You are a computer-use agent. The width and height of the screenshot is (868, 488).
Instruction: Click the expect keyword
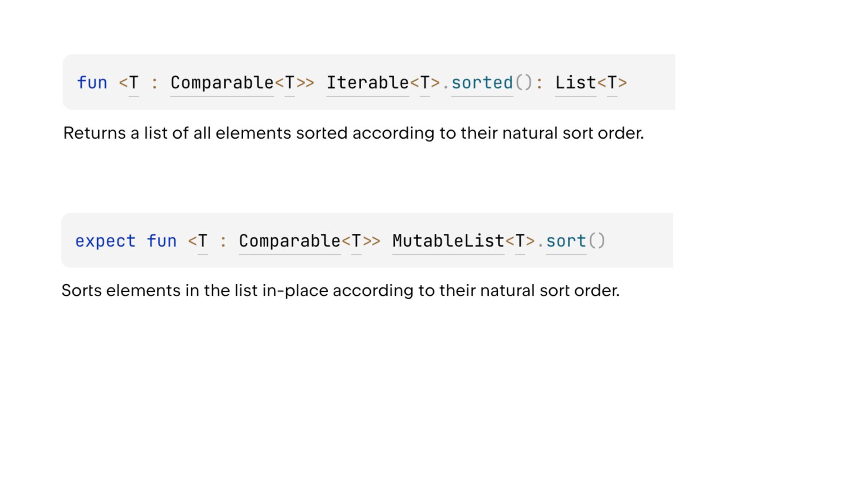[x=105, y=241]
